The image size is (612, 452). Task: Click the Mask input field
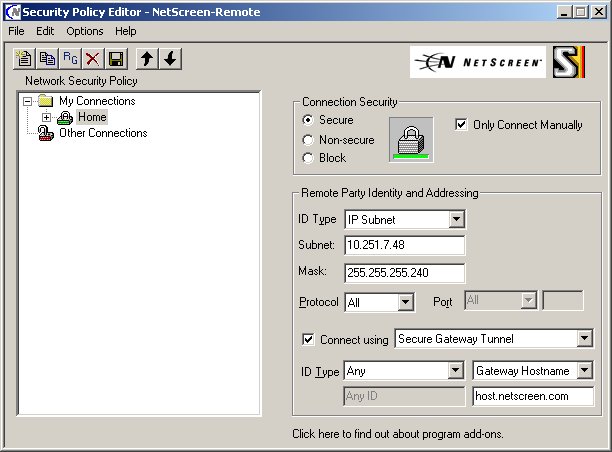click(405, 273)
